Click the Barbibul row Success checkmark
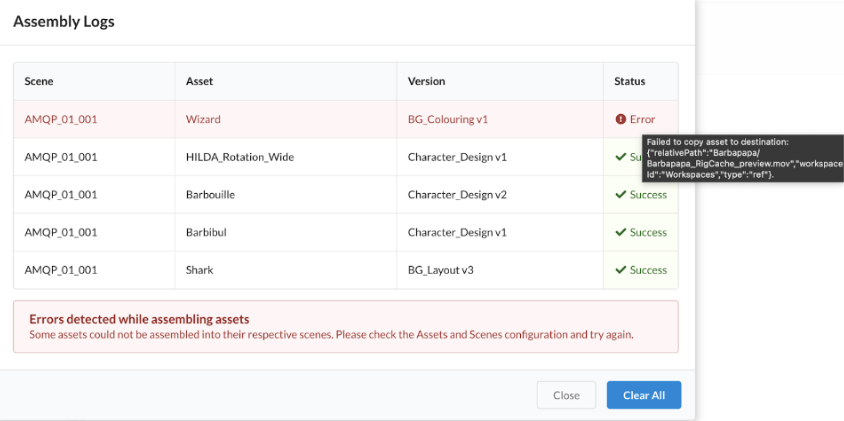This screenshot has width=844, height=421. click(x=621, y=232)
